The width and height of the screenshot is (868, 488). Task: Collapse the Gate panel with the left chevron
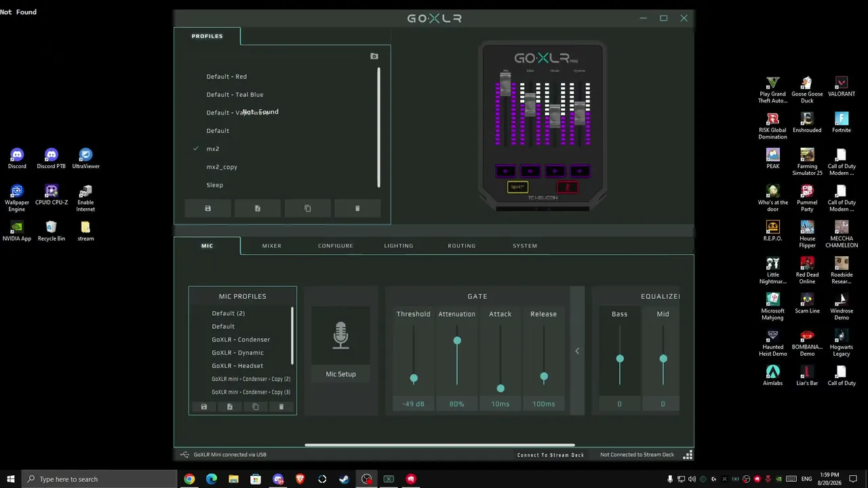pyautogui.click(x=577, y=350)
